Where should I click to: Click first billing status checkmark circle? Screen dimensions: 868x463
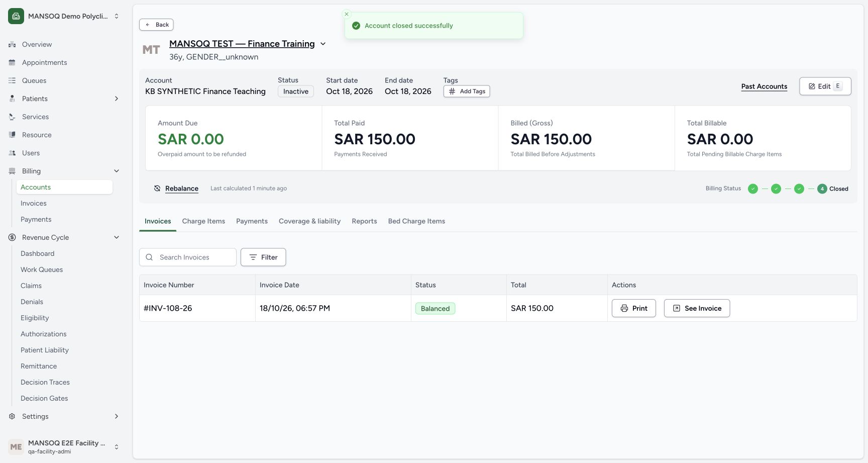pyautogui.click(x=753, y=189)
